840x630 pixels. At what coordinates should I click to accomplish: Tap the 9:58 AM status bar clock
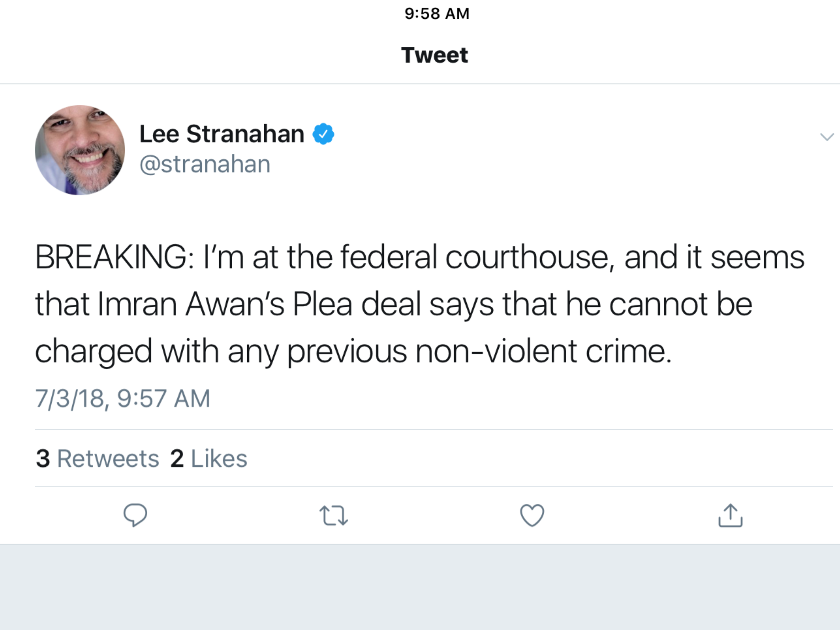(437, 14)
